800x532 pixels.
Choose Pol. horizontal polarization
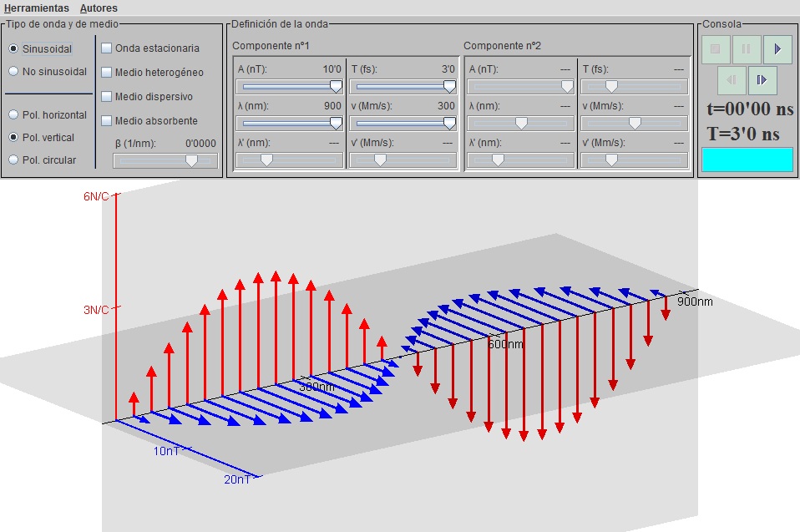13,114
